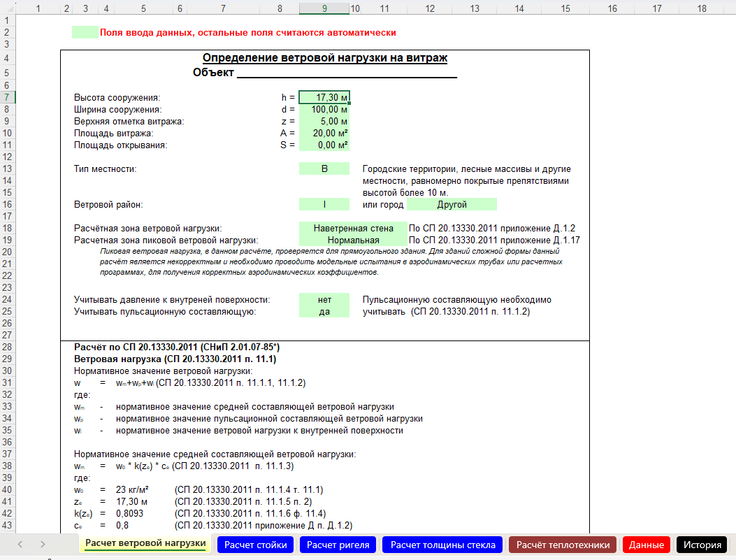Click the label Расчётная зона ветровой нагрузки:

coord(148,228)
